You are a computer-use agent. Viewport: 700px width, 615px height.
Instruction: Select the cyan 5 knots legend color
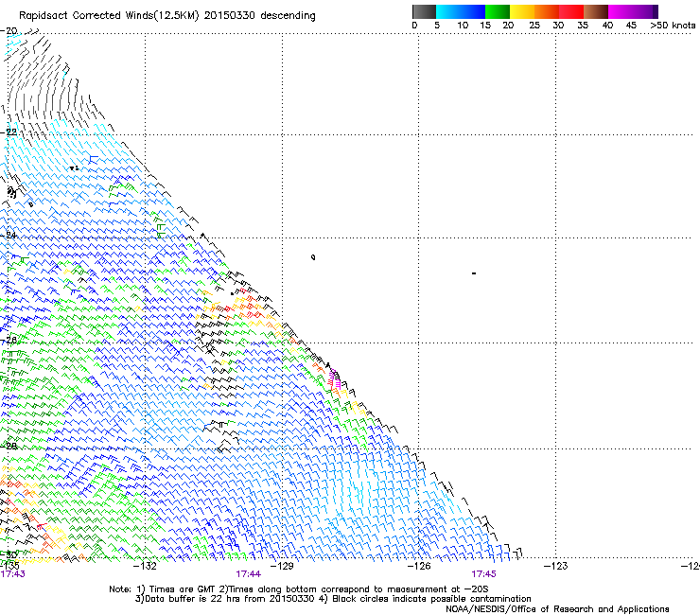448,11
